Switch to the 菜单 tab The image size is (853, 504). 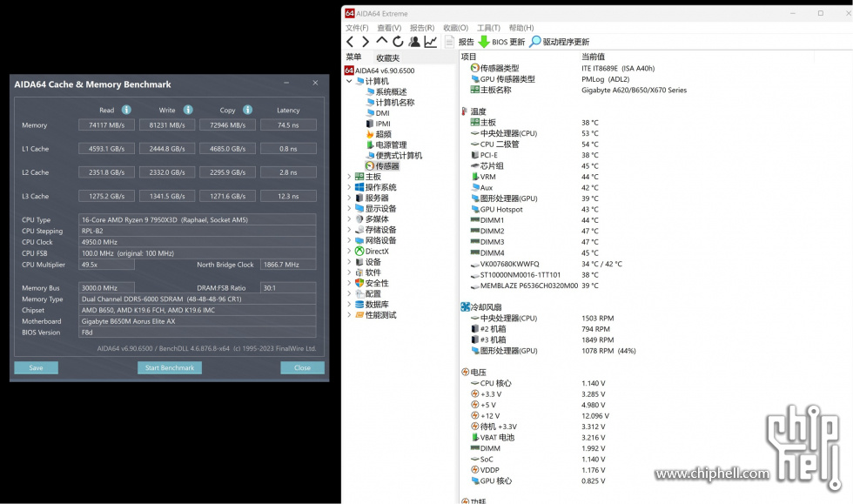353,57
